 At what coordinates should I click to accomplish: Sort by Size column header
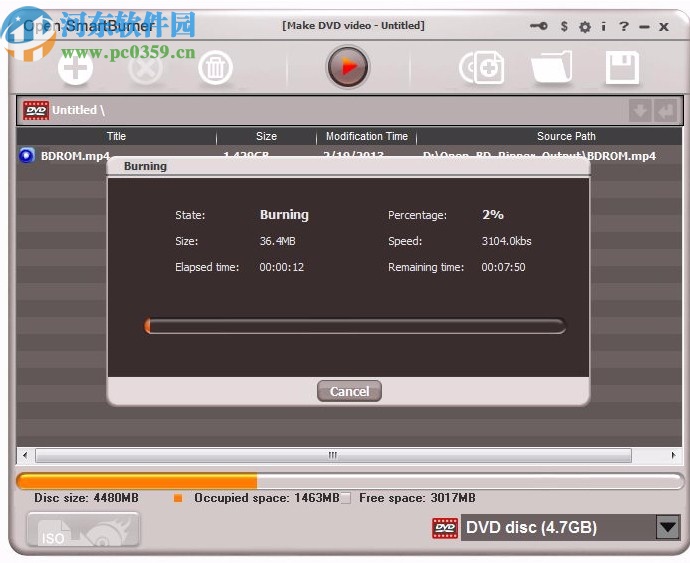[x=266, y=136]
